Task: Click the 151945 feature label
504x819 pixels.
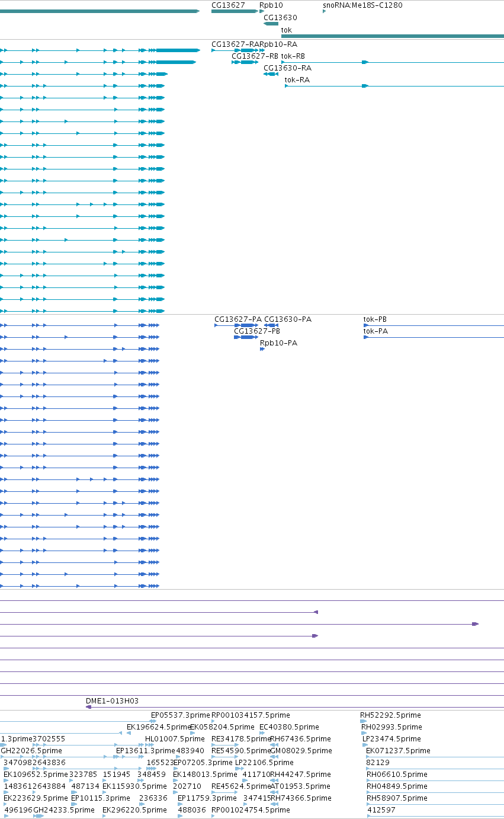Action: pos(116,774)
